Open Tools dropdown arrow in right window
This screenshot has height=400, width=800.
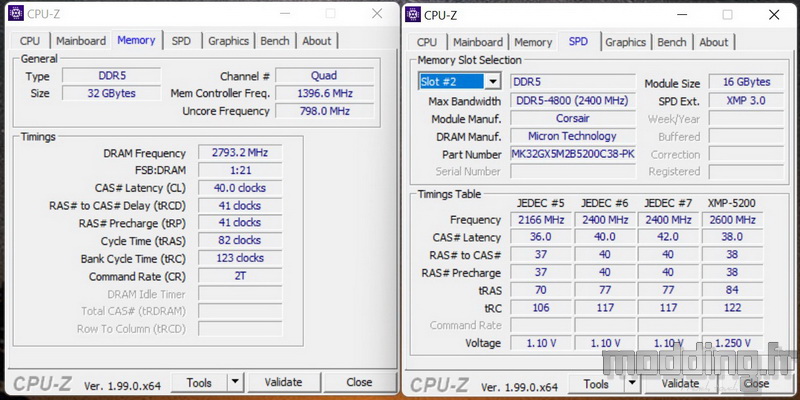[x=632, y=383]
